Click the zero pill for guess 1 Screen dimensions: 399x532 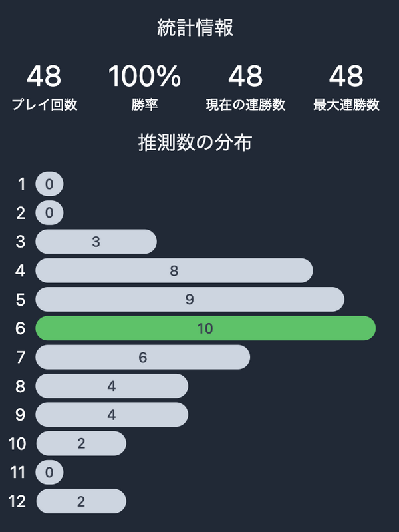(x=49, y=184)
